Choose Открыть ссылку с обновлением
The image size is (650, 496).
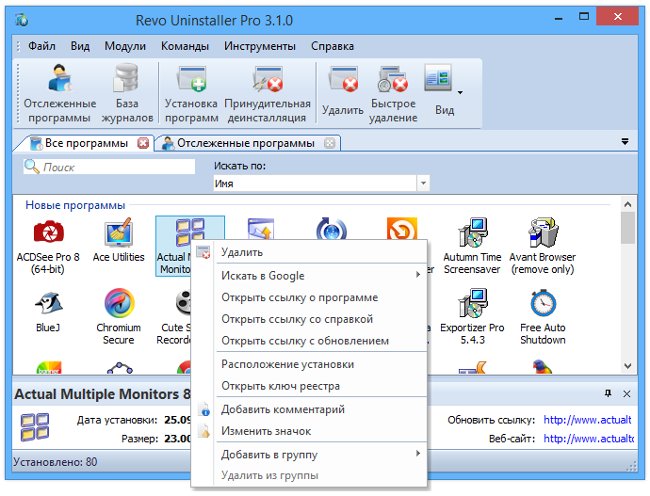309,341
